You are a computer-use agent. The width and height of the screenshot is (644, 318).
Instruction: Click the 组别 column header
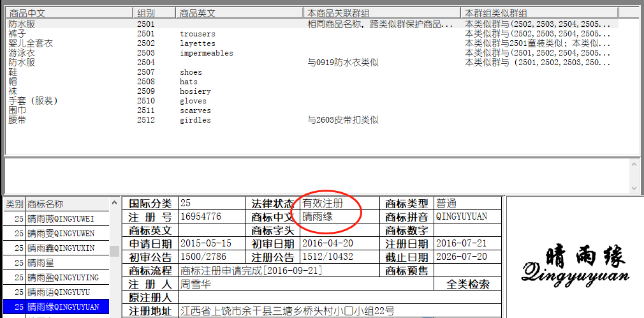[x=154, y=13]
